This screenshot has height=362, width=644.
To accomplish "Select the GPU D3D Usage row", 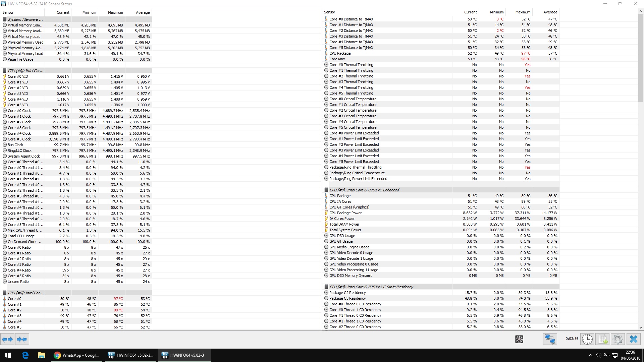I will coord(441,236).
